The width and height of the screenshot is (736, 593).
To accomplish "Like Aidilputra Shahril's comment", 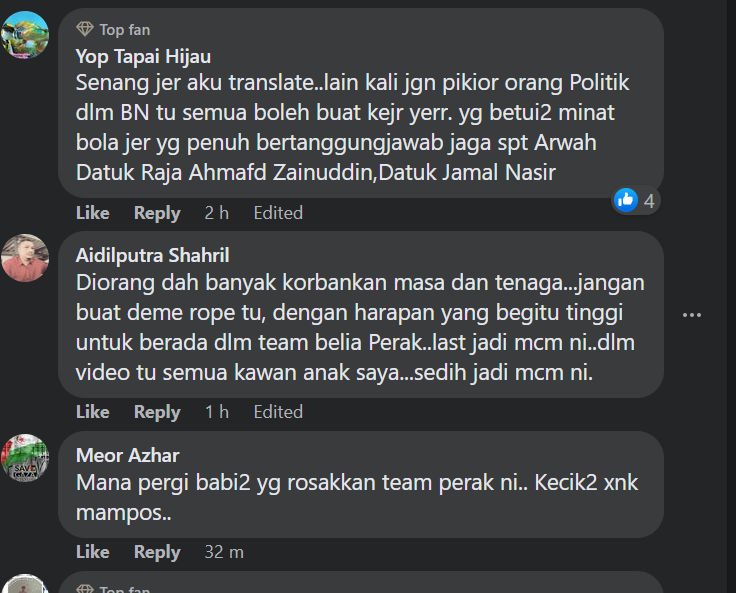I will 93,412.
